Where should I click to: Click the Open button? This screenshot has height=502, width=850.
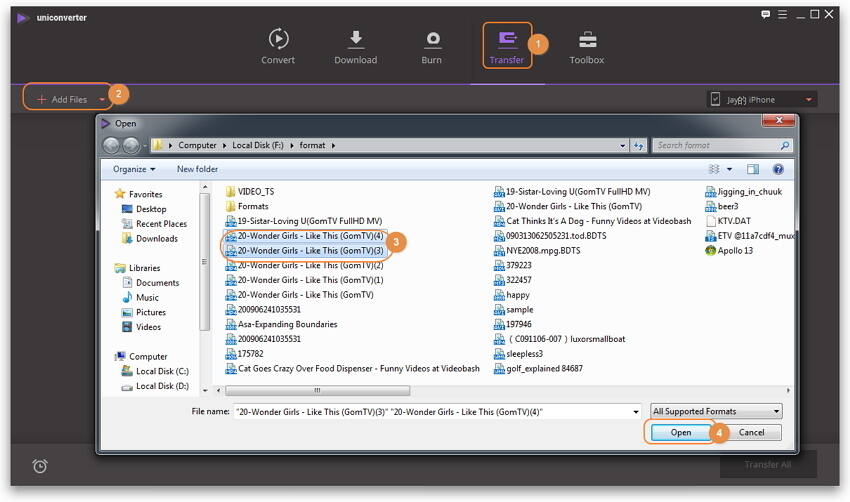click(680, 432)
